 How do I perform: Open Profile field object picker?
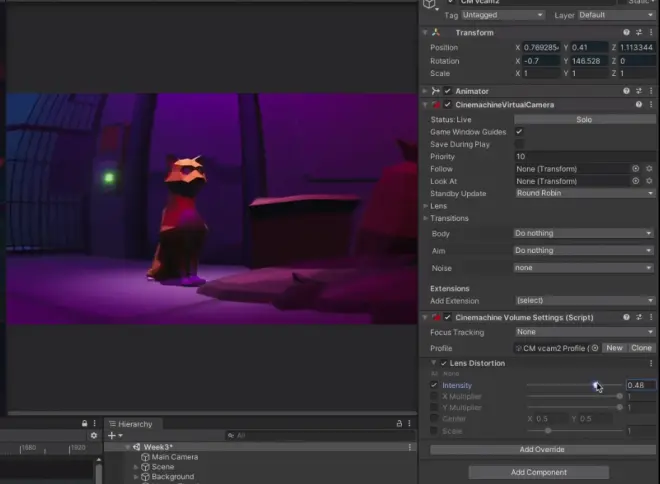click(595, 348)
